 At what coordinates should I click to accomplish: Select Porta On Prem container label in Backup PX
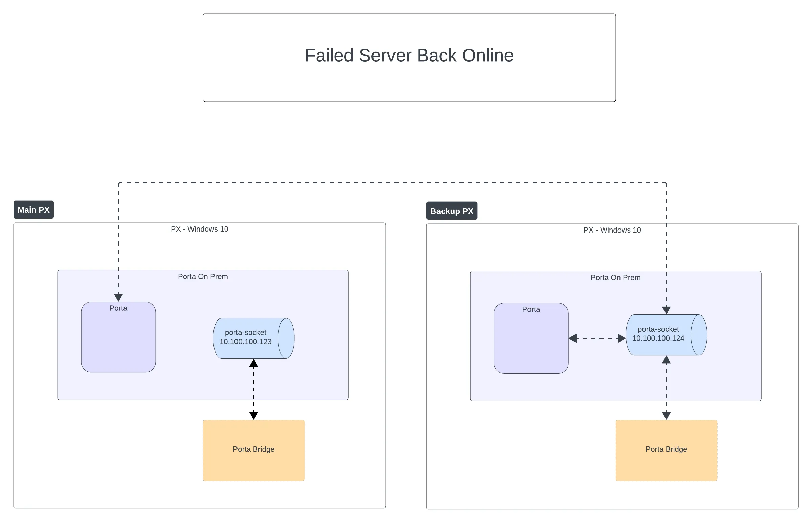point(615,278)
